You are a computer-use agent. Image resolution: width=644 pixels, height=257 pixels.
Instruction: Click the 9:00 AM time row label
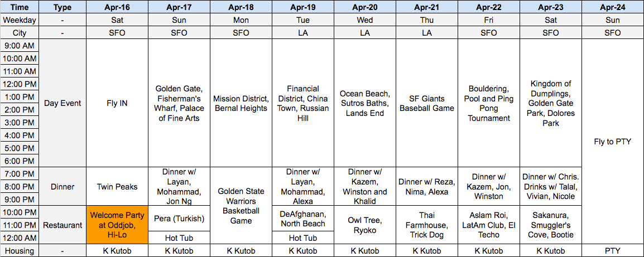[x=19, y=45]
